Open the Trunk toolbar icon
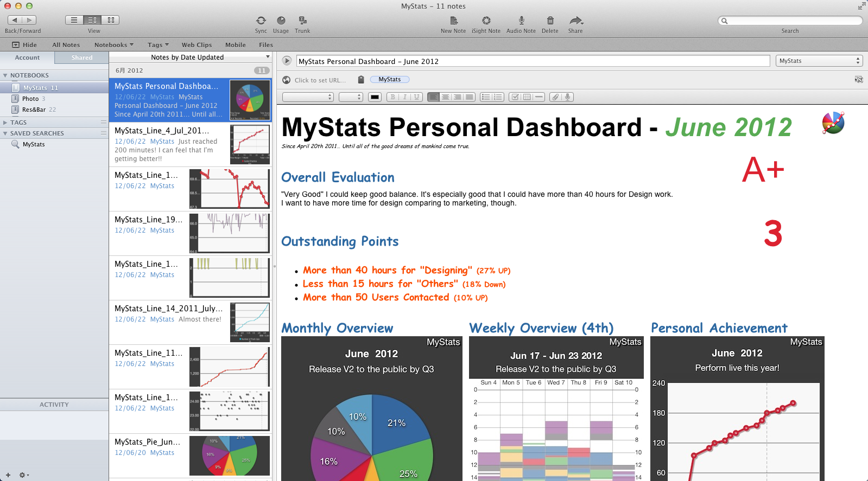The height and width of the screenshot is (481, 868). [x=302, y=21]
